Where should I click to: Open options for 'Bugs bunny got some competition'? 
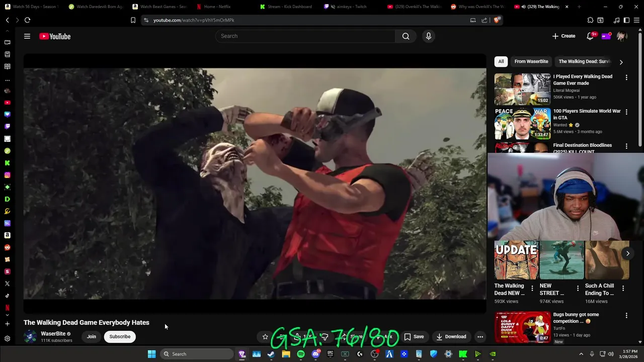(626, 316)
